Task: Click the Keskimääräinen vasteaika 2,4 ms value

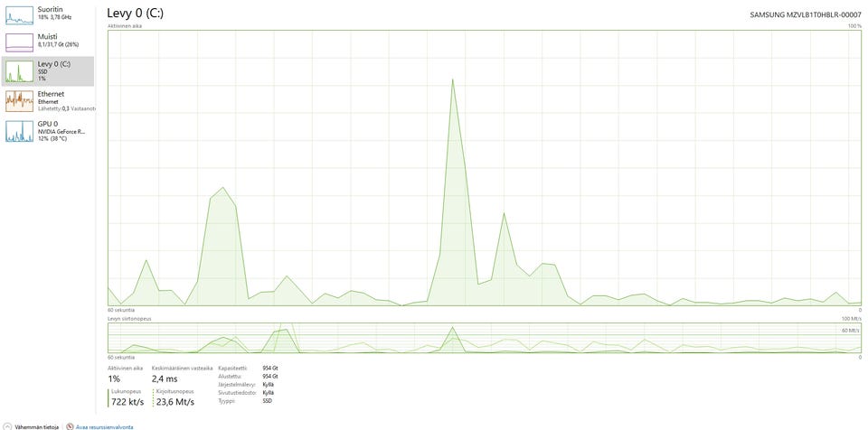Action: (x=165, y=379)
